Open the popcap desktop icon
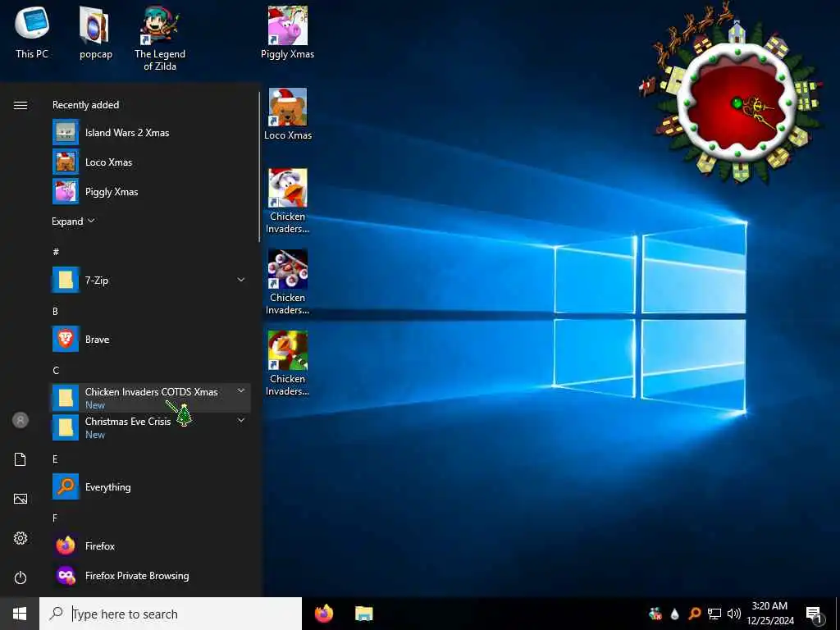This screenshot has height=630, width=840. click(95, 32)
